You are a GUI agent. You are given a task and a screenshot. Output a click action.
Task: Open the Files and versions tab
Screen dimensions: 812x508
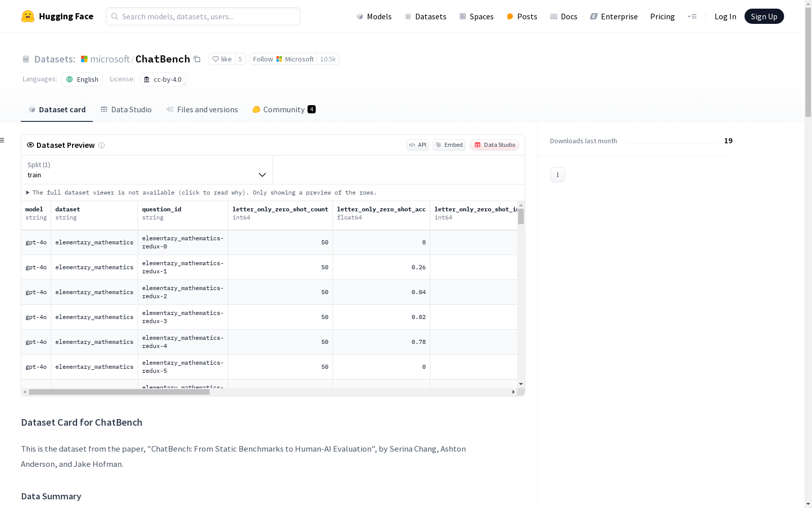pyautogui.click(x=202, y=110)
